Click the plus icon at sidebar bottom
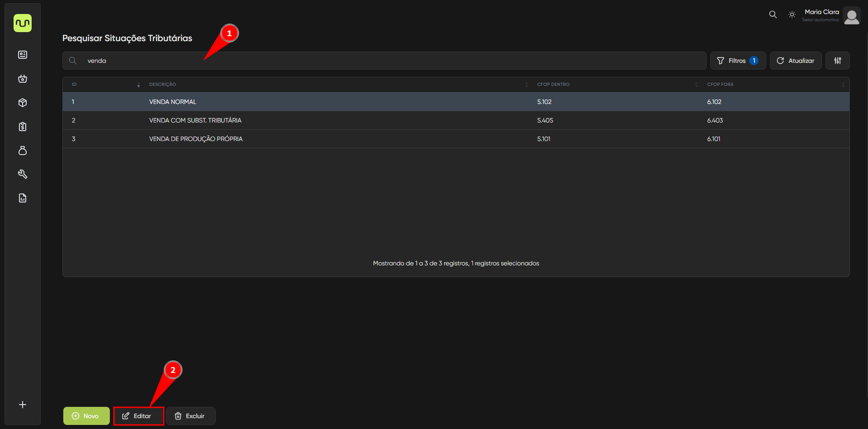 [x=23, y=405]
